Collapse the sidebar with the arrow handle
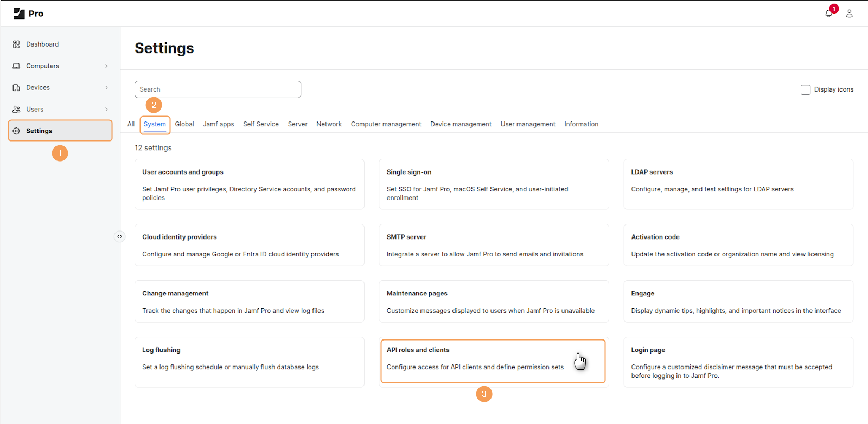868x424 pixels. [120, 236]
